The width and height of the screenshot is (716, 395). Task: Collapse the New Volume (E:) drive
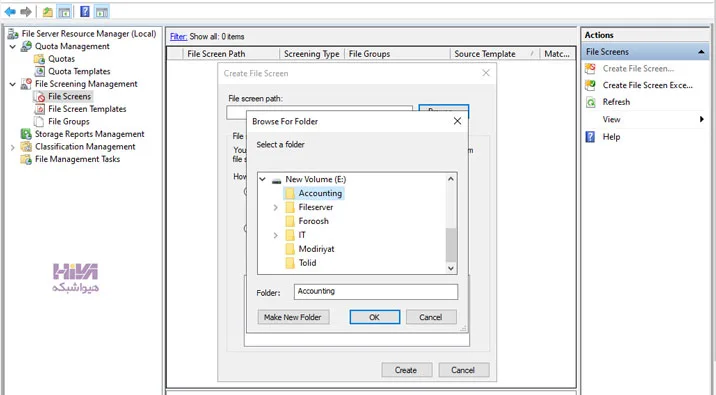(x=263, y=179)
